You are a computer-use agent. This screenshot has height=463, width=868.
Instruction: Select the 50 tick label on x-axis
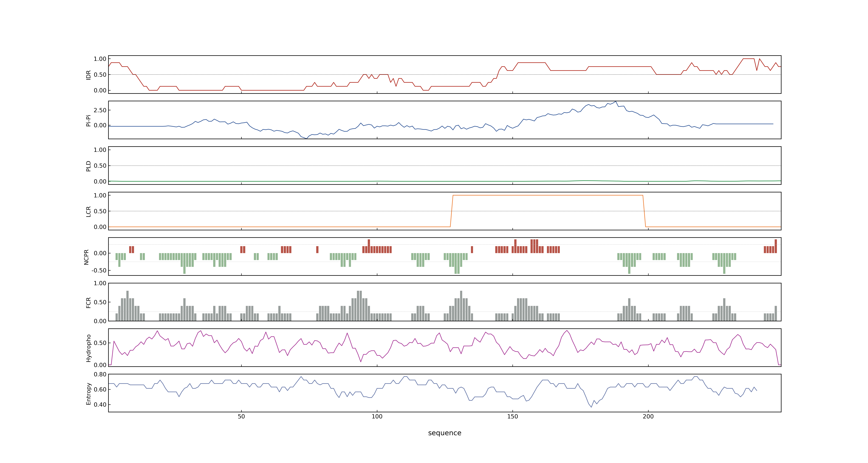point(241,416)
